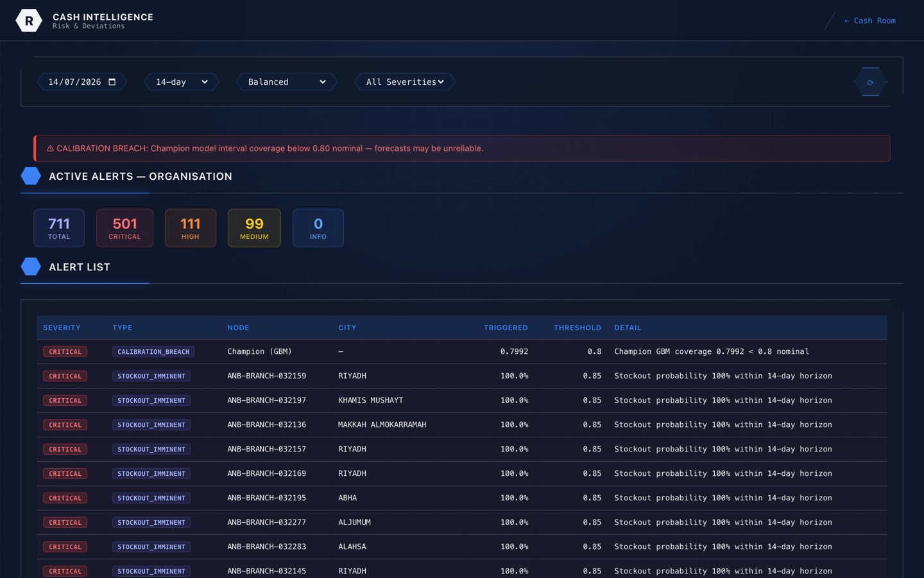
Task: Click the Detail column header
Action: pyautogui.click(x=628, y=328)
